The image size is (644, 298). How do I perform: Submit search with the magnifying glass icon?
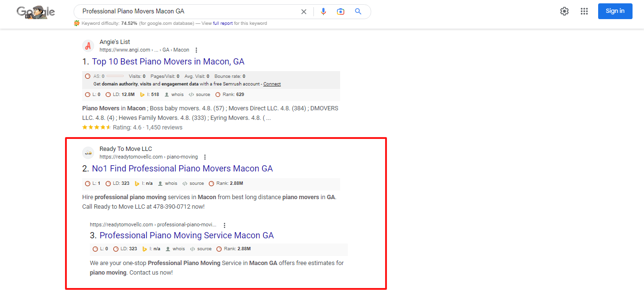tap(358, 11)
